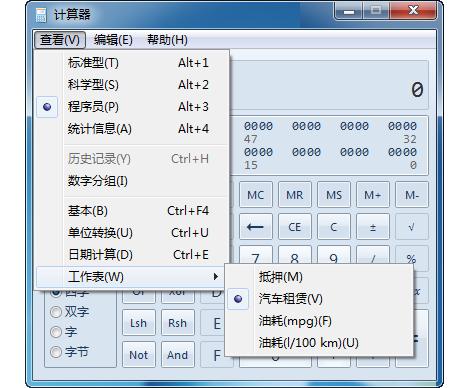The height and width of the screenshot is (388, 470).
Task: Open the 编辑(E) menu
Action: [113, 40]
